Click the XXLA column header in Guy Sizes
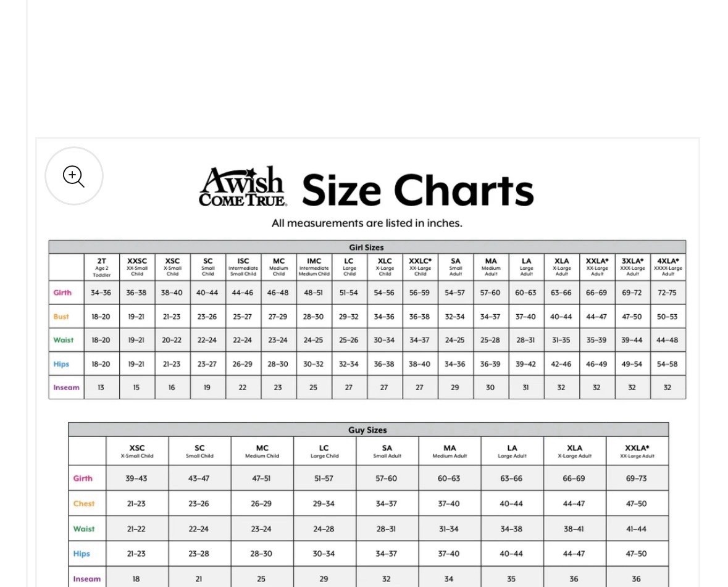Viewport: 728px width, 587px height. tap(637, 451)
